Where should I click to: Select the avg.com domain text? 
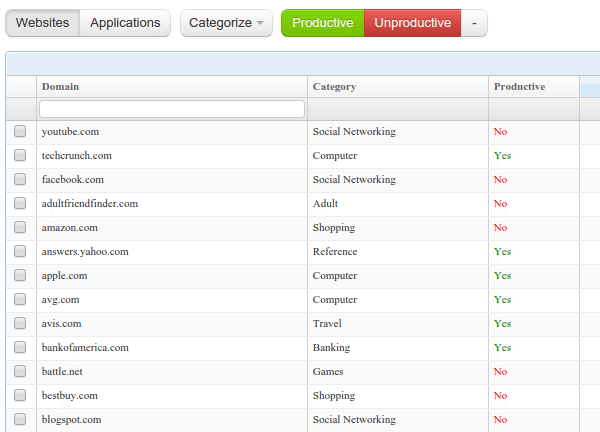coord(60,300)
